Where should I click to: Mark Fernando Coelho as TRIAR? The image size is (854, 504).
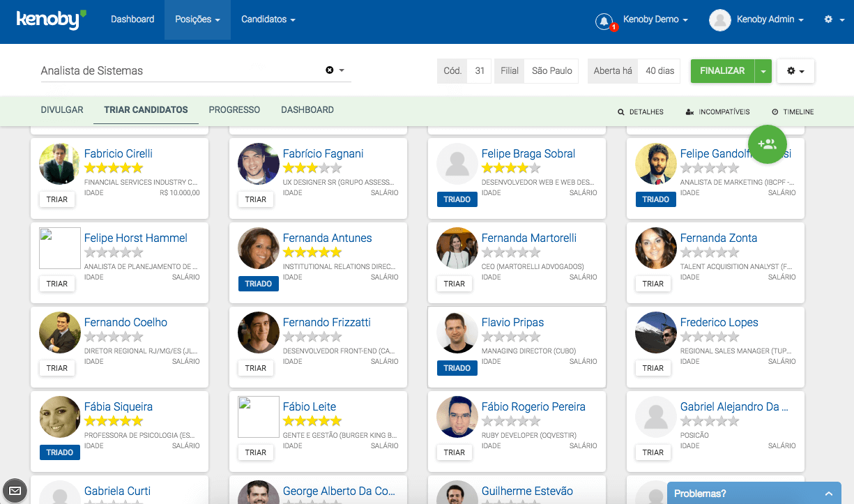(x=57, y=368)
